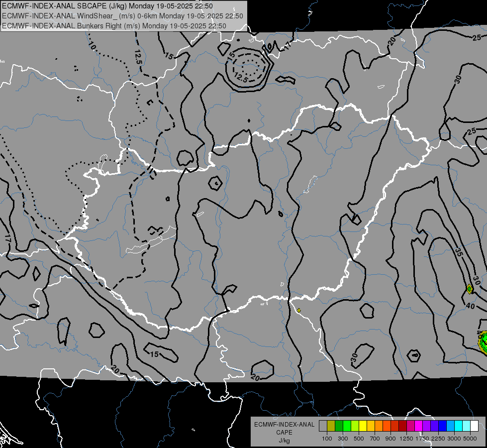The height and width of the screenshot is (448, 487).
Task: Click the legend value 5000
Action: pyautogui.click(x=470, y=439)
